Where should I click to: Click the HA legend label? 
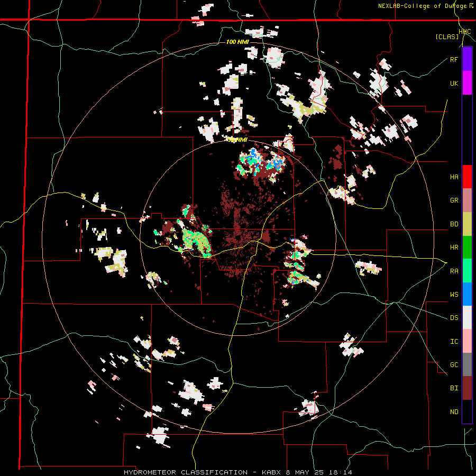click(454, 177)
